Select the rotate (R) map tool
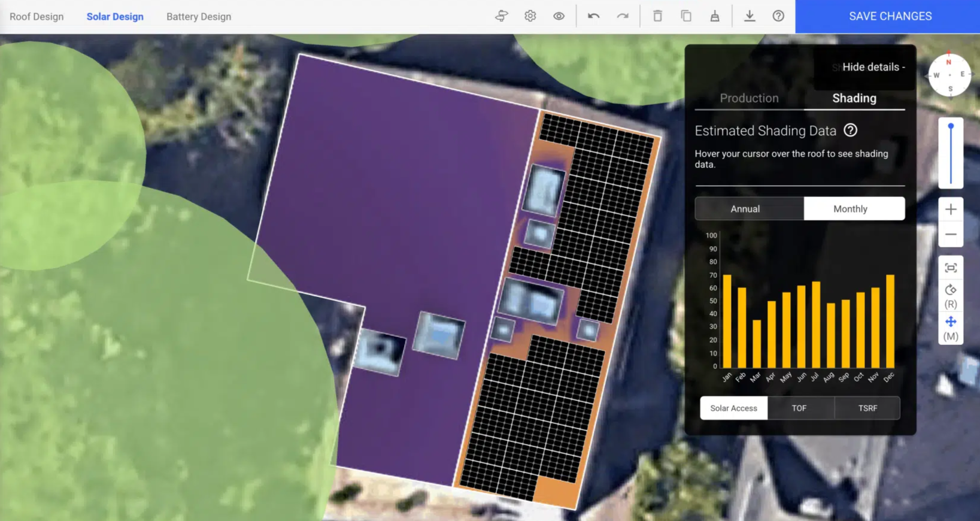This screenshot has height=521, width=980. point(950,296)
